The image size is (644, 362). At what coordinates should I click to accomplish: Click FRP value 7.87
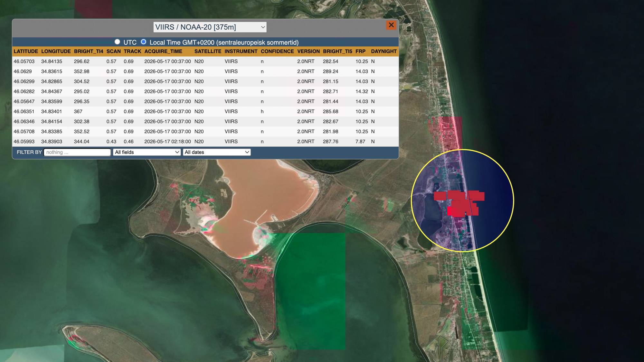point(360,141)
